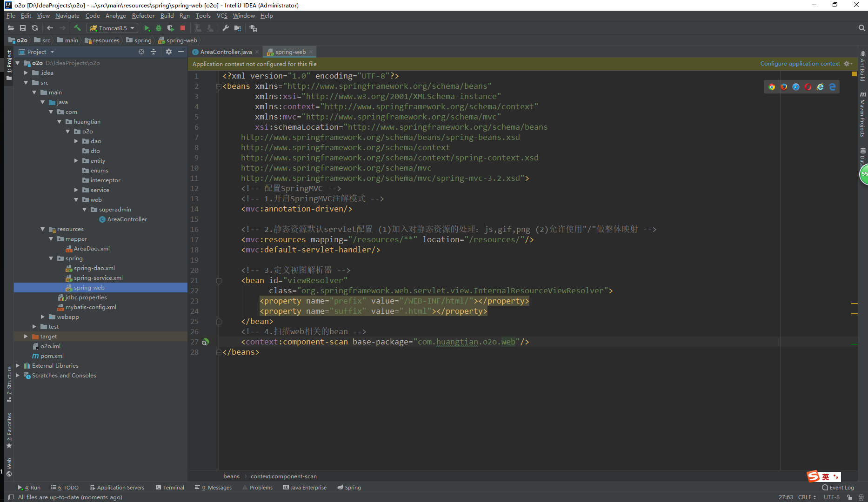868x502 pixels.
Task: Collapse all nodes in Project panel
Action: click(154, 52)
